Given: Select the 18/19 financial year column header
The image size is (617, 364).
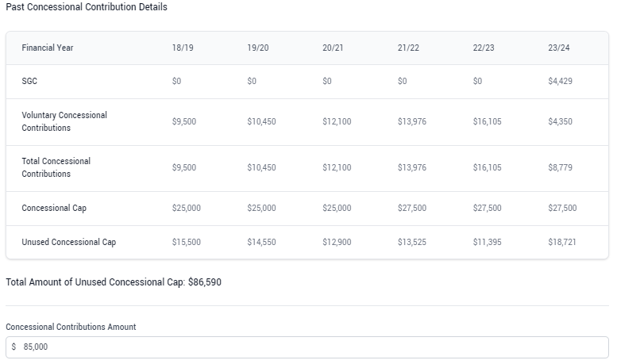Looking at the screenshot, I should pos(183,48).
